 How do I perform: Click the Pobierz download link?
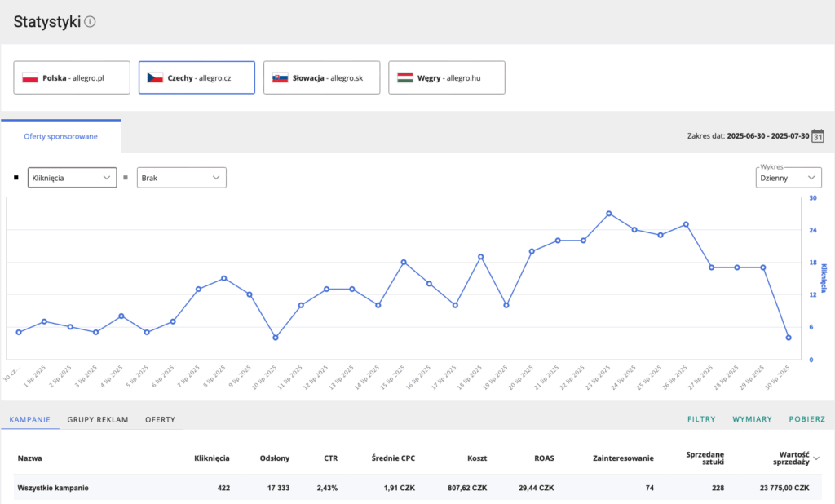coord(806,419)
